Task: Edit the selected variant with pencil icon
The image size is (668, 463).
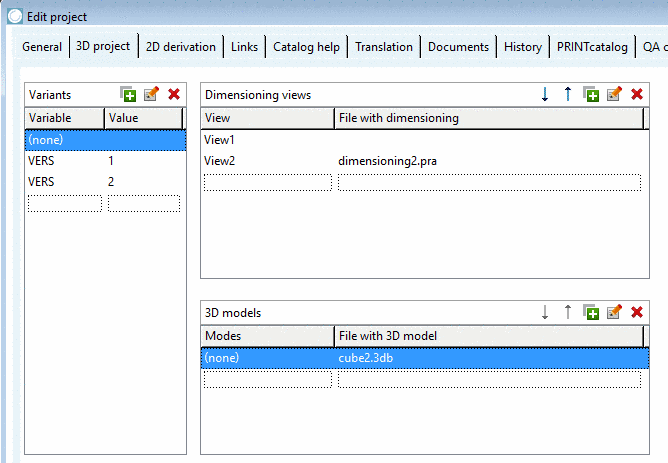Action: pyautogui.click(x=151, y=94)
